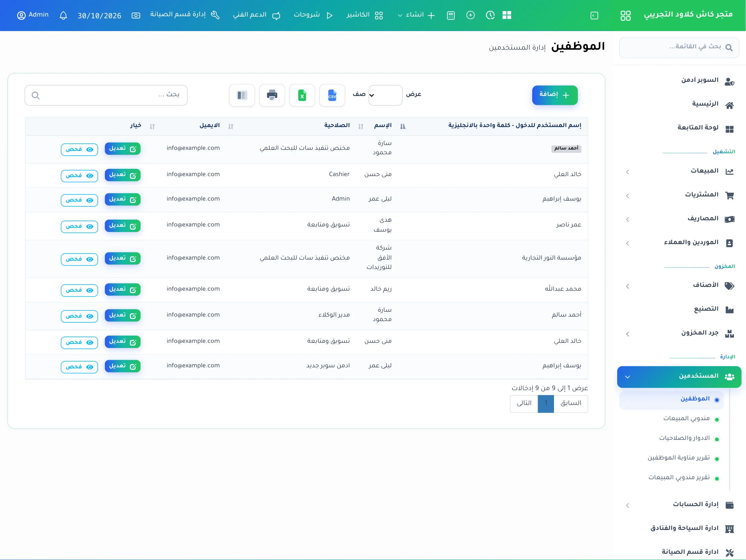Click تعديل for يوسف إبراهيم Admin row
Screen dimensions: 746x560
point(123,200)
